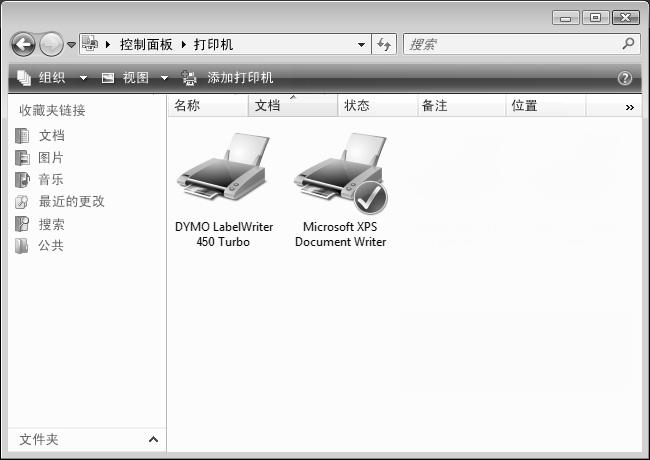The image size is (650, 460).
Task: Click the 搜索 folder icon in sidebar
Action: (22, 224)
